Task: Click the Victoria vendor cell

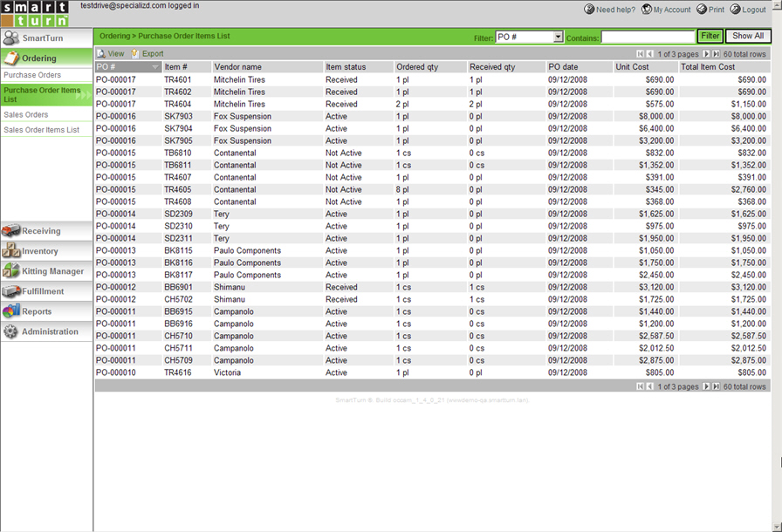Action: (227, 372)
